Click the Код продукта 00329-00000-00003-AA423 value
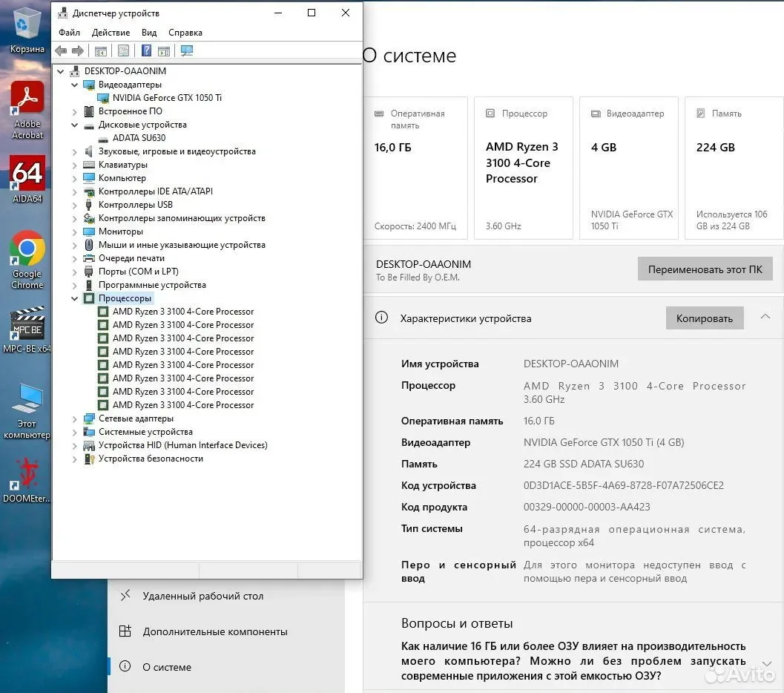The width and height of the screenshot is (784, 693). click(587, 507)
